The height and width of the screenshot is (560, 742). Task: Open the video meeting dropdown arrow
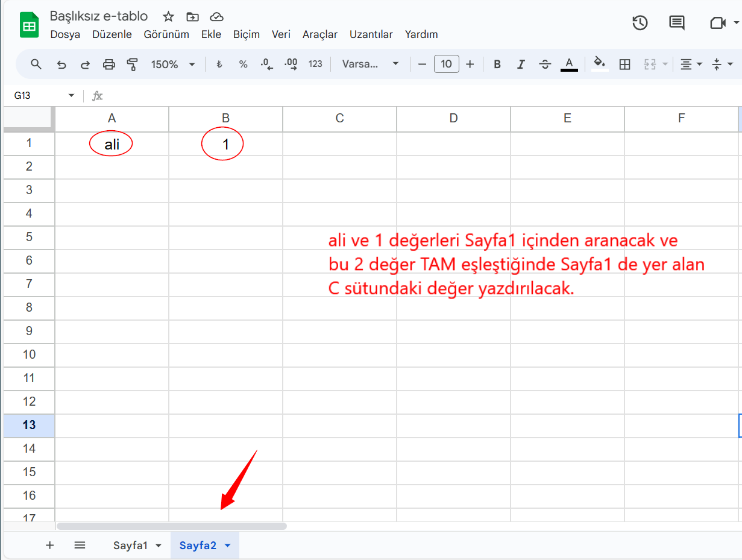(x=736, y=23)
